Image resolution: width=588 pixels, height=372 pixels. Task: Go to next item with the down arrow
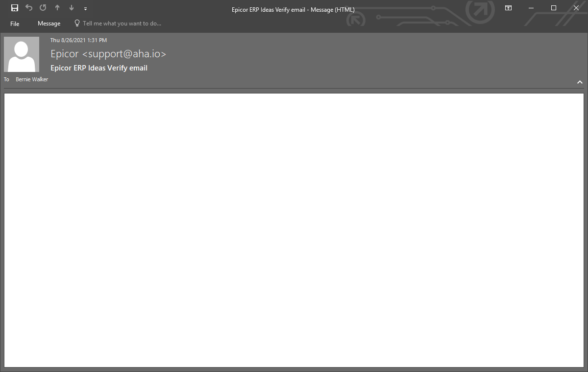pyautogui.click(x=72, y=8)
